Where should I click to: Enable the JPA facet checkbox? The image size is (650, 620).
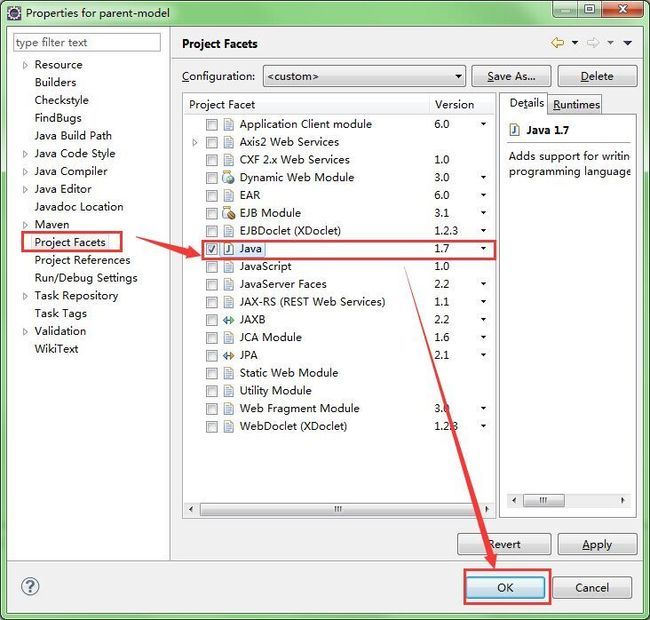(212, 356)
